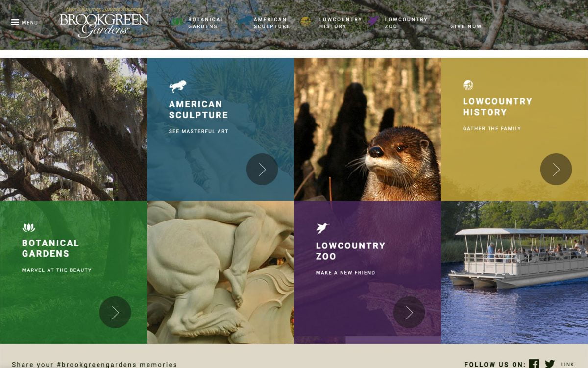Open Brookgreen's Facebook page icon
Image resolution: width=588 pixels, height=368 pixels.
click(x=534, y=364)
